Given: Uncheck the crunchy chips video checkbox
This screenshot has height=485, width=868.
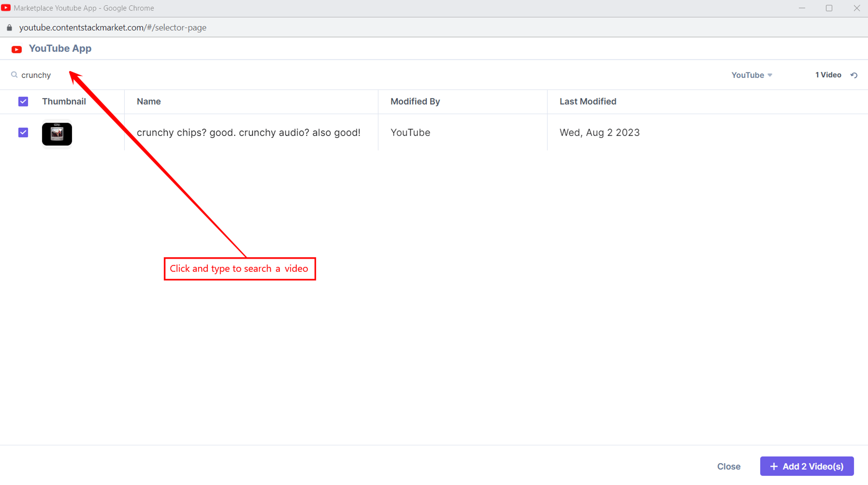Looking at the screenshot, I should [23, 133].
